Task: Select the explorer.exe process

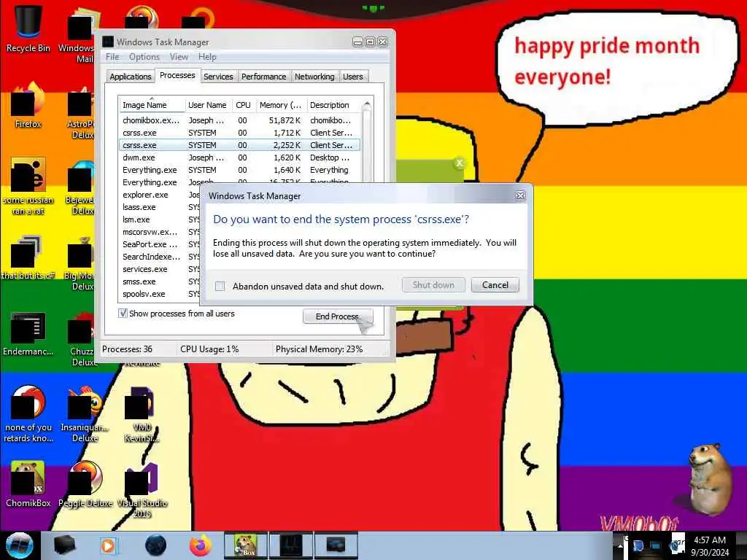Action: [x=160, y=195]
